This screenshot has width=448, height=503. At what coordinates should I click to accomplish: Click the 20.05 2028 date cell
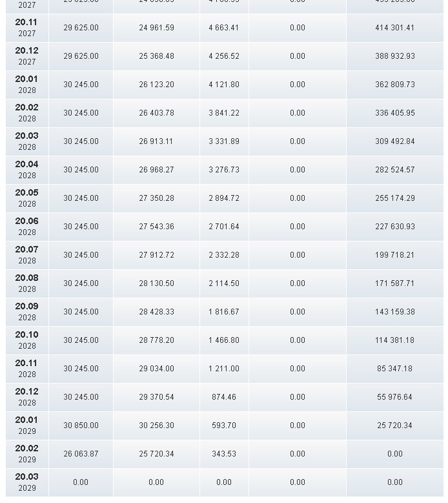click(27, 198)
